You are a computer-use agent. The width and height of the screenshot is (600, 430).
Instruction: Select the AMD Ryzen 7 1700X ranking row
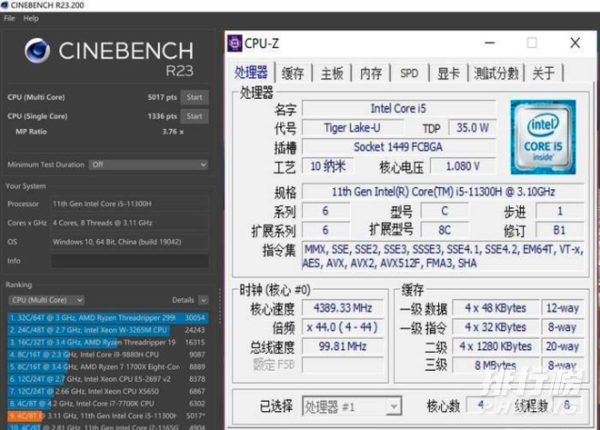click(108, 367)
